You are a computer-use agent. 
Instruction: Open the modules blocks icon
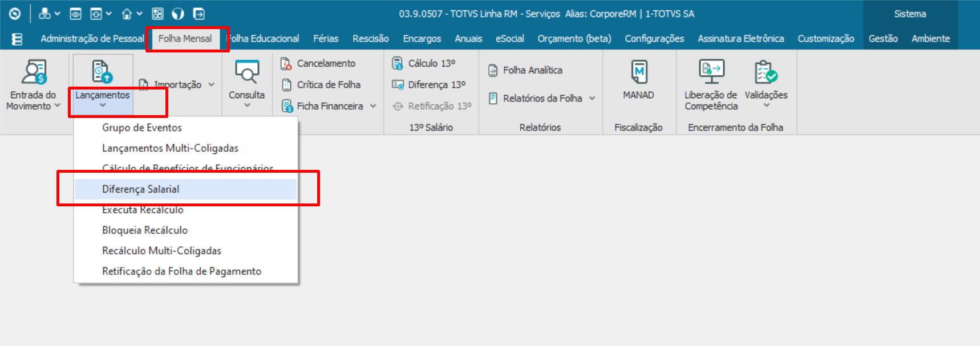click(x=44, y=14)
